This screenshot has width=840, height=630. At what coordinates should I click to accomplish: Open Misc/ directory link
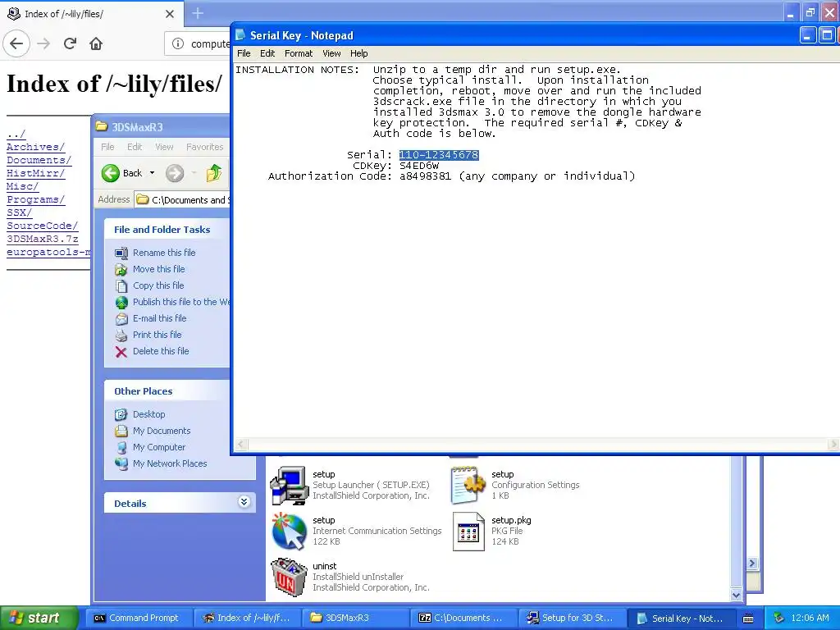(x=22, y=186)
